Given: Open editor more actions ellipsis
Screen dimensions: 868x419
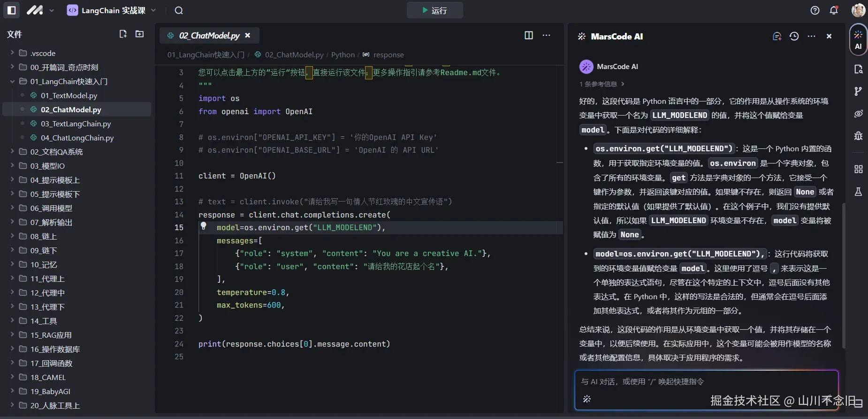Looking at the screenshot, I should 546,35.
